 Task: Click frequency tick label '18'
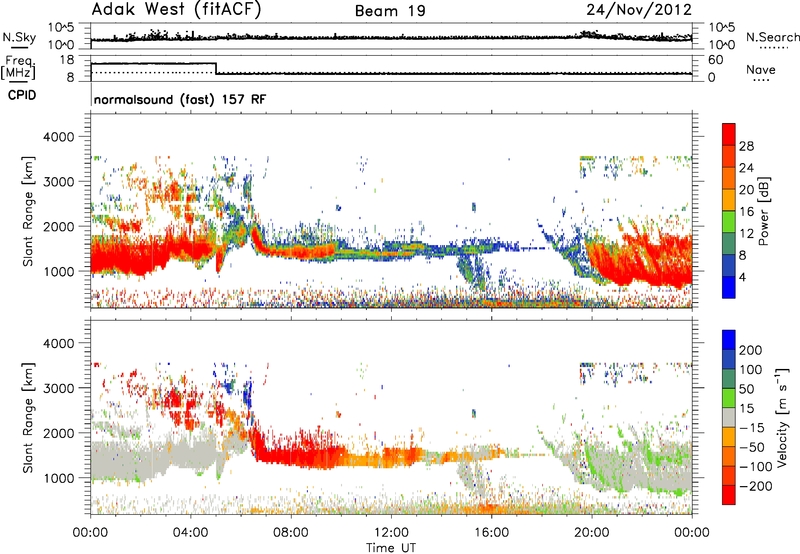click(x=66, y=60)
